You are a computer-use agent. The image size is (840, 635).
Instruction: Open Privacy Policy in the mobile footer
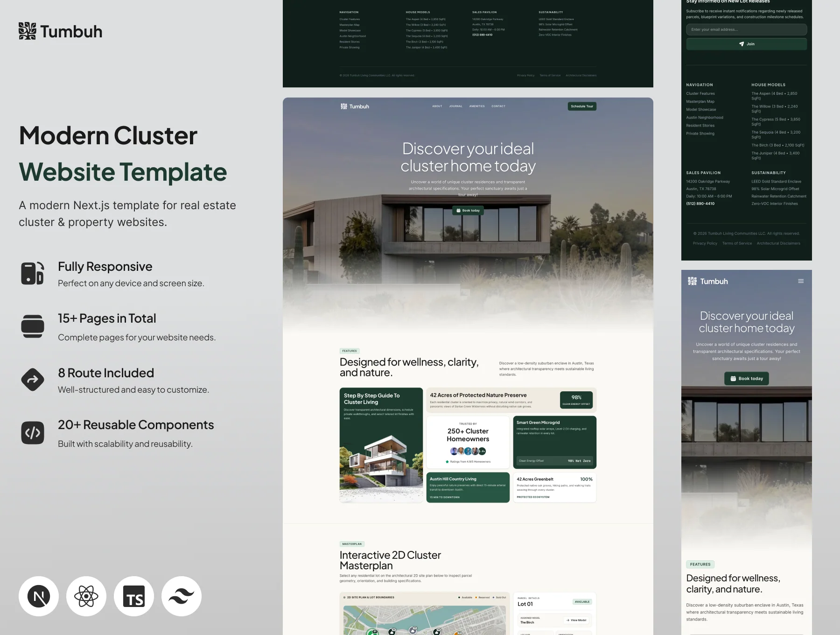click(705, 243)
